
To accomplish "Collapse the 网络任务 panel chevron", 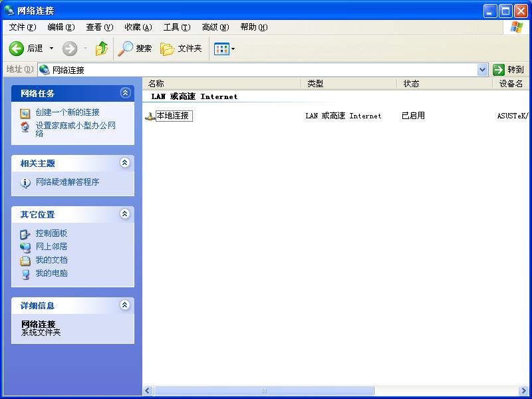I will click(125, 92).
